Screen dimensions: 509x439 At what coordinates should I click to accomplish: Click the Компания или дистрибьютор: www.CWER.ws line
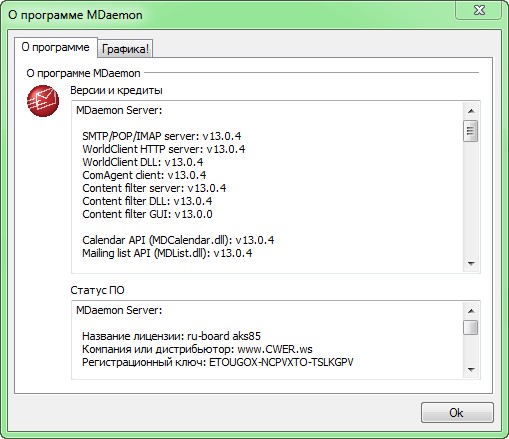[x=197, y=349]
